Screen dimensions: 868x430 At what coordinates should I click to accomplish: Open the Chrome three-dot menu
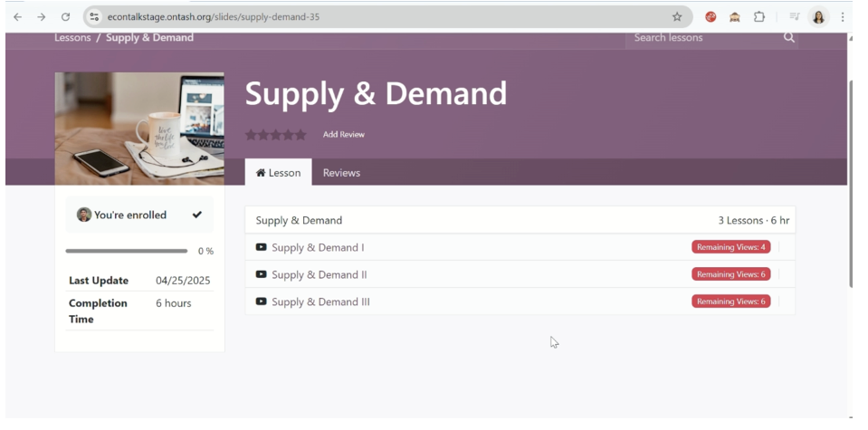(843, 16)
